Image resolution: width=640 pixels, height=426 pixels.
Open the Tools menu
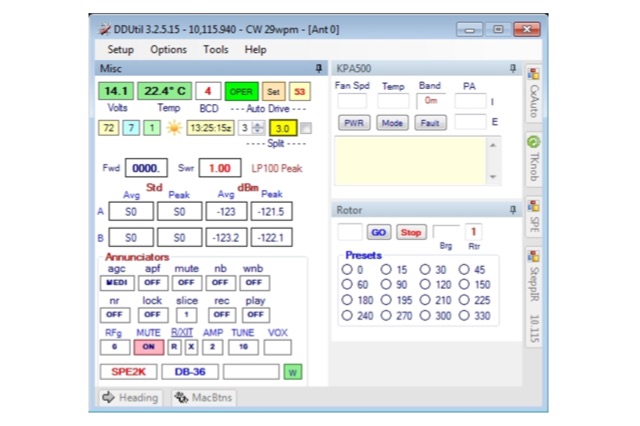[216, 49]
